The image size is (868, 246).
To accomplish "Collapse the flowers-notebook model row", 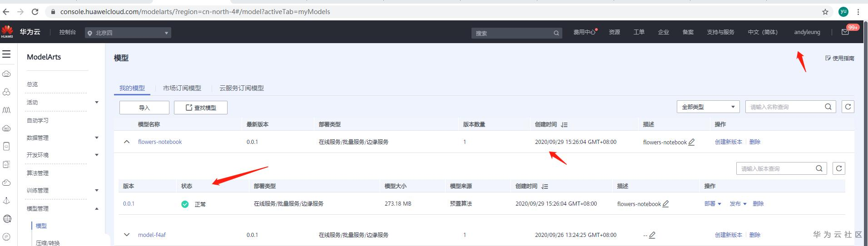I will coord(127,142).
